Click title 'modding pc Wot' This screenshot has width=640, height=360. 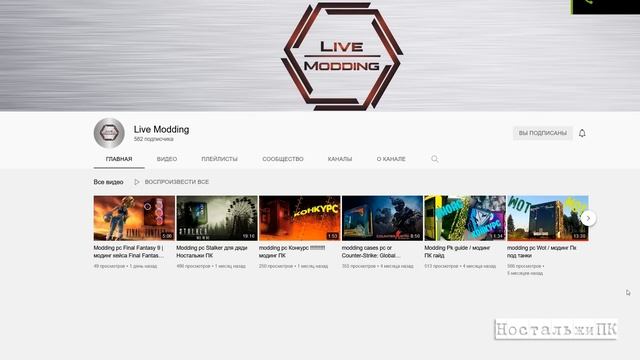coord(542,251)
